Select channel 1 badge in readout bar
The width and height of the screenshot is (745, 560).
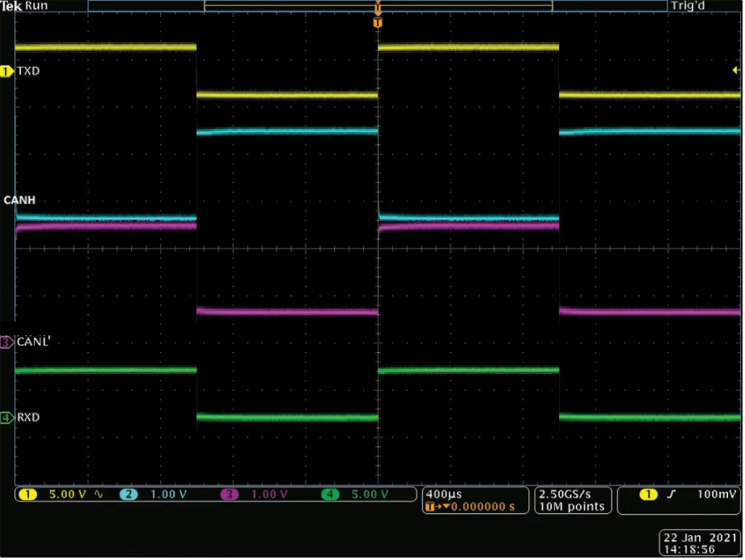coord(28,495)
